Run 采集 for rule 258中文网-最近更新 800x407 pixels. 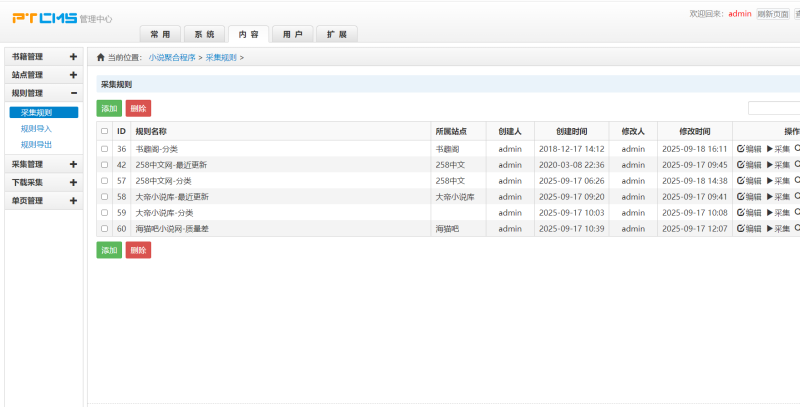point(778,165)
